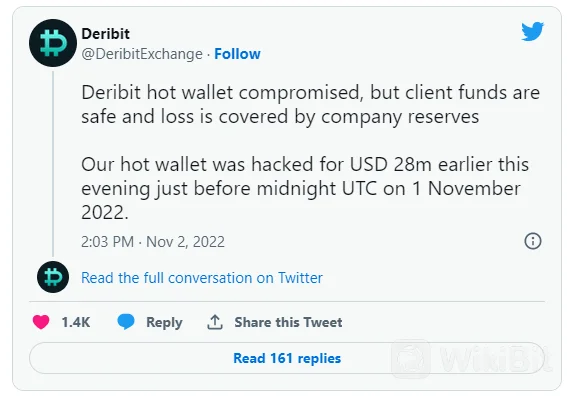Click Share this Tweet text
The width and height of the screenshot is (567, 396).
coord(288,322)
